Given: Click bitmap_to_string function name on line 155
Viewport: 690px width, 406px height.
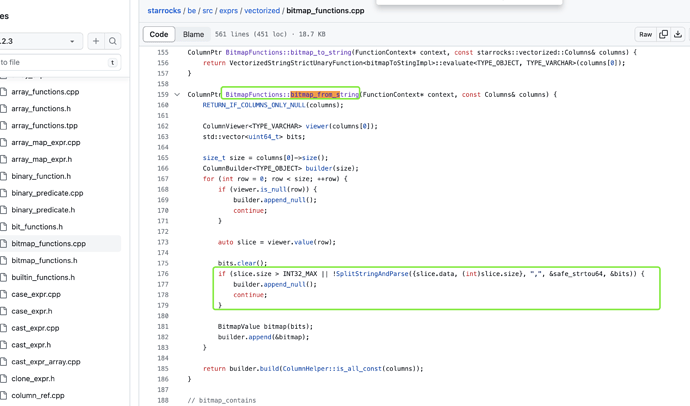Looking at the screenshot, I should (x=321, y=52).
